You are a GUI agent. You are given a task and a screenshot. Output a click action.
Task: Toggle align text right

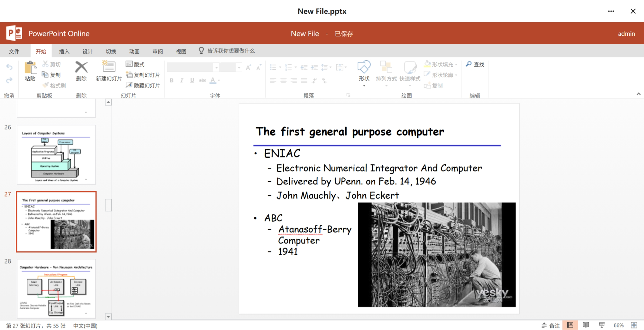point(294,80)
